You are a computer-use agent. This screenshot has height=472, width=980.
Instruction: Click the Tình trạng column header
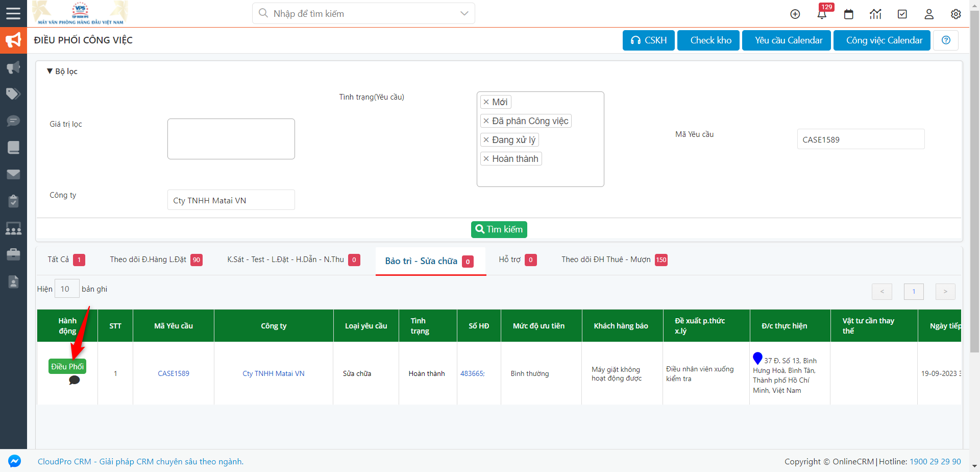coord(428,326)
